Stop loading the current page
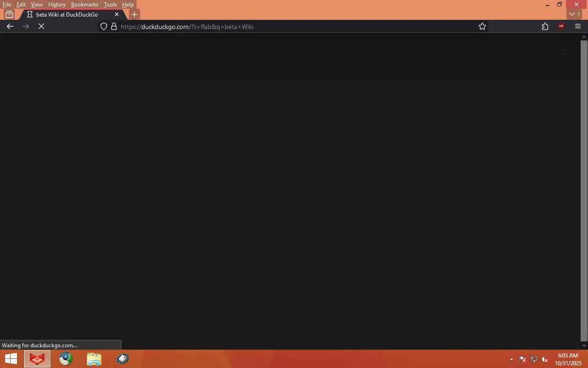The height and width of the screenshot is (368, 588). pyautogui.click(x=41, y=27)
